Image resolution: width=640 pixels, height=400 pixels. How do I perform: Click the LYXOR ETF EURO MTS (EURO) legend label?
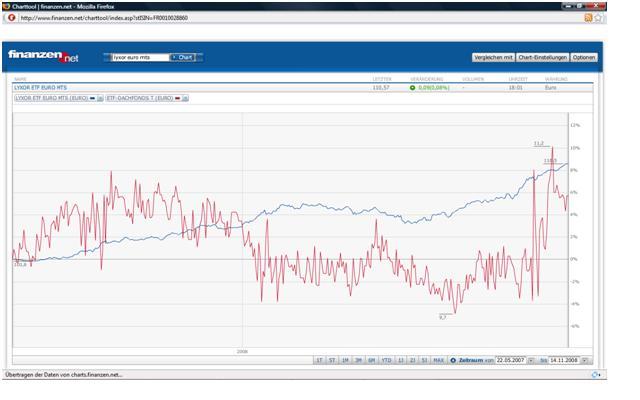(x=51, y=98)
